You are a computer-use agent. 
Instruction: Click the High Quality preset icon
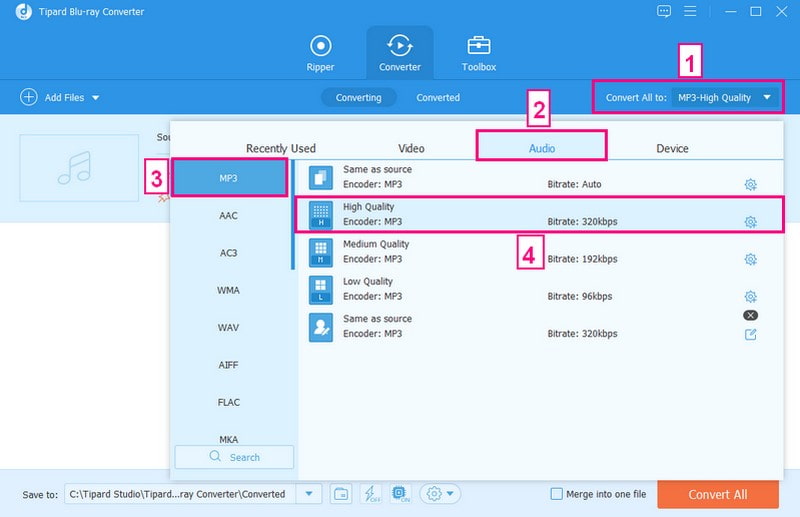(x=321, y=215)
